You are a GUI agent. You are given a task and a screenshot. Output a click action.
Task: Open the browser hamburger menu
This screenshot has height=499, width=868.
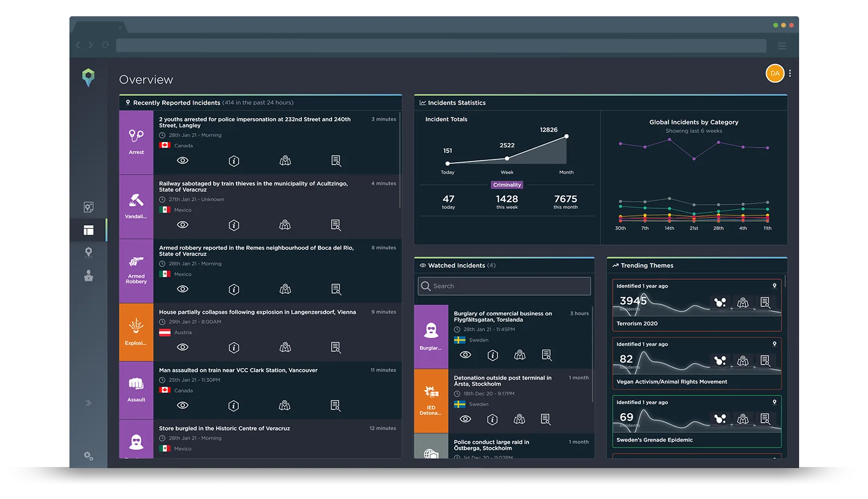[x=782, y=46]
